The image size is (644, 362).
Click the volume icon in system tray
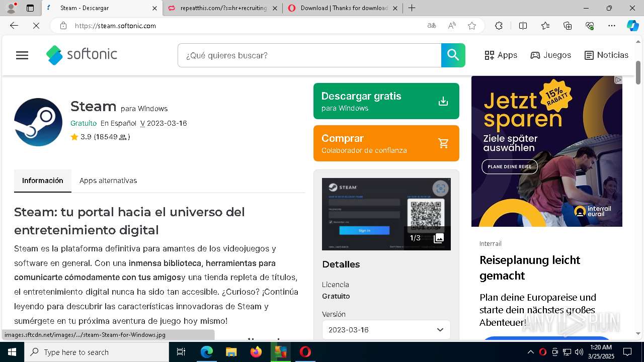click(579, 352)
